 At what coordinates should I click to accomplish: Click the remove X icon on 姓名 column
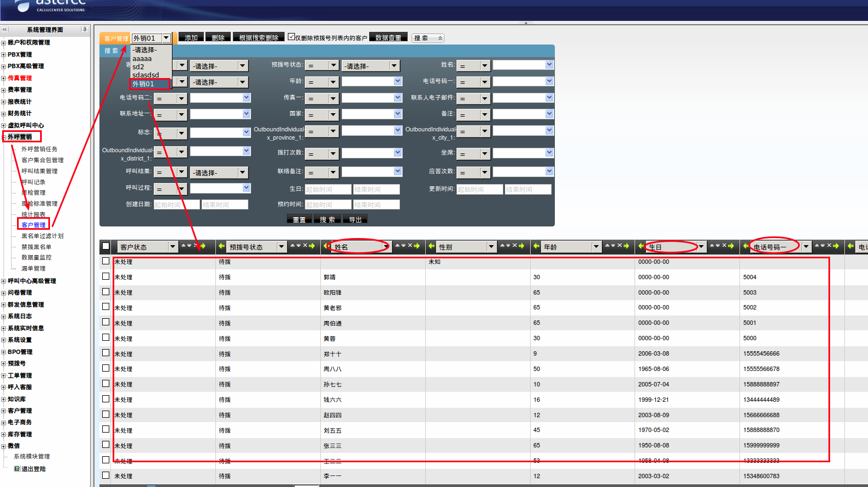pos(410,246)
